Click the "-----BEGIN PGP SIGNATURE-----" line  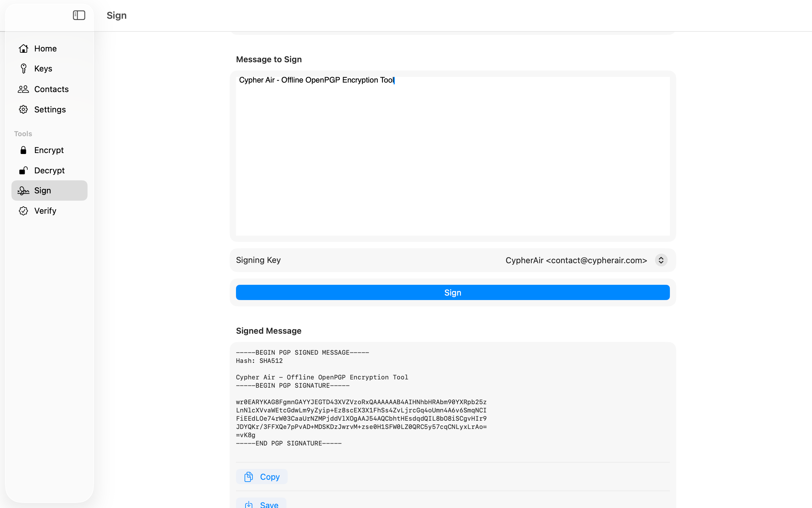coord(292,385)
